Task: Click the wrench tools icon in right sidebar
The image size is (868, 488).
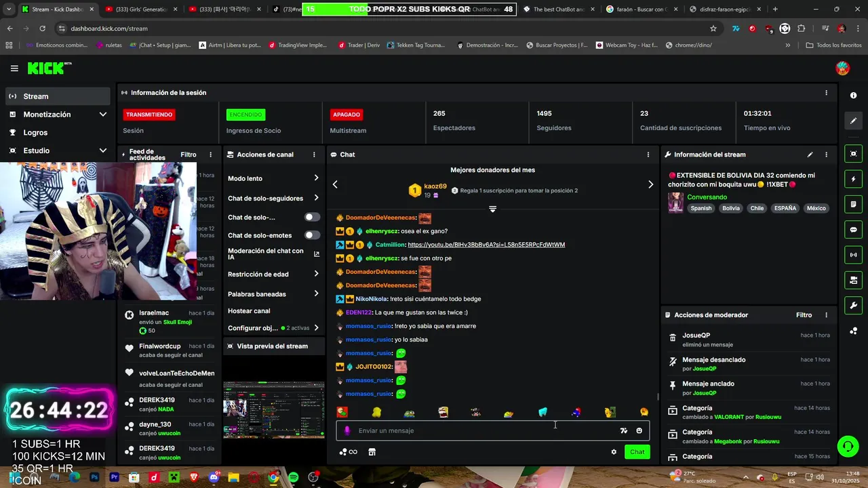Action: (x=853, y=305)
